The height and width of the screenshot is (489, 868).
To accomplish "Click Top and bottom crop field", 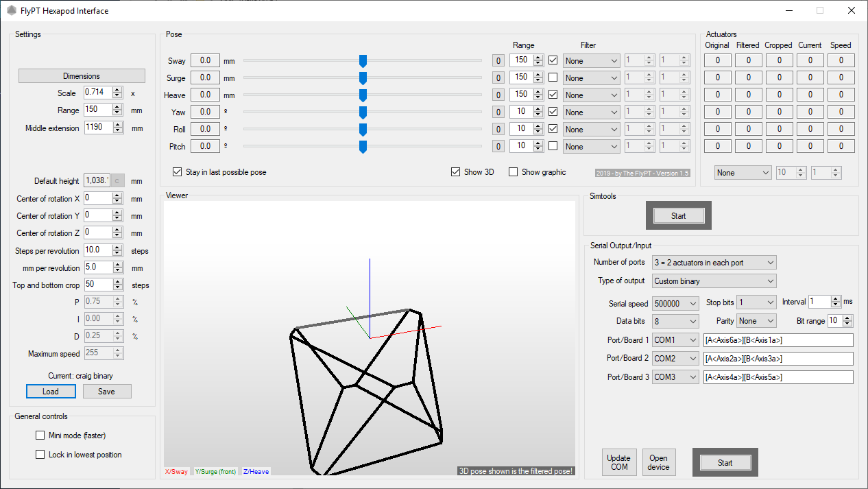I will click(x=98, y=285).
